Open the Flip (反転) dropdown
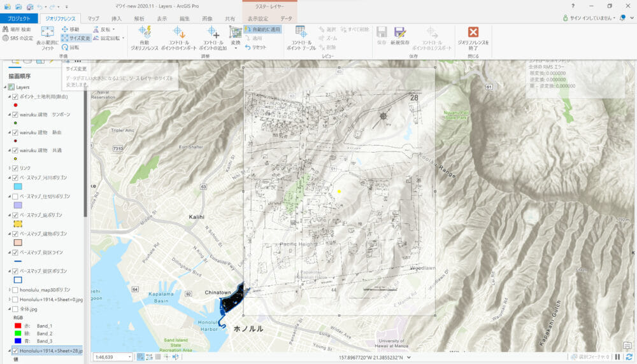Screen dimensions: 637x364 point(114,29)
